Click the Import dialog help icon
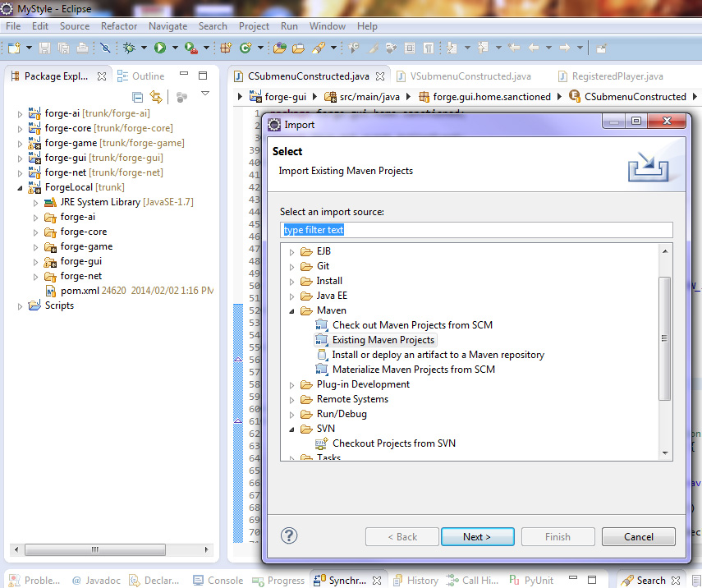Image resolution: width=702 pixels, height=588 pixels. [x=289, y=535]
